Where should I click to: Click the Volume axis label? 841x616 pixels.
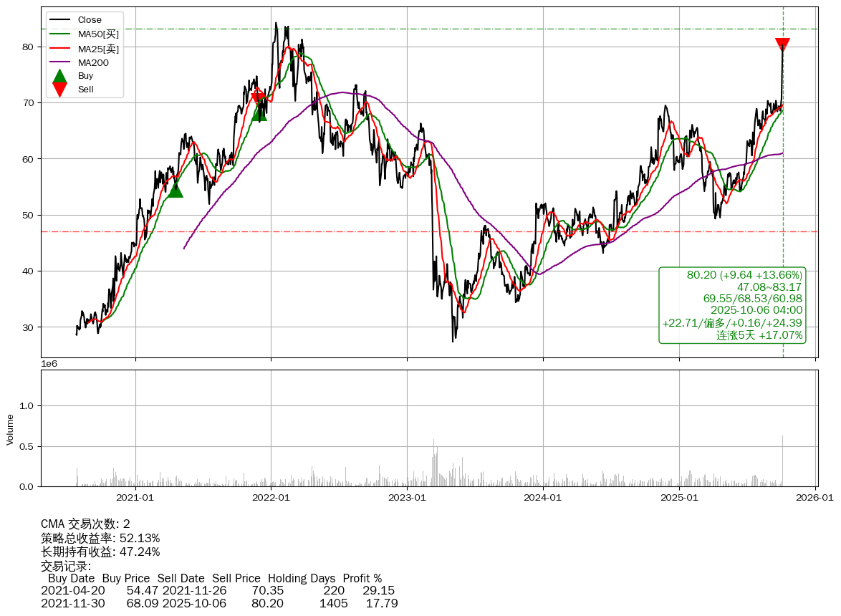pyautogui.click(x=10, y=429)
